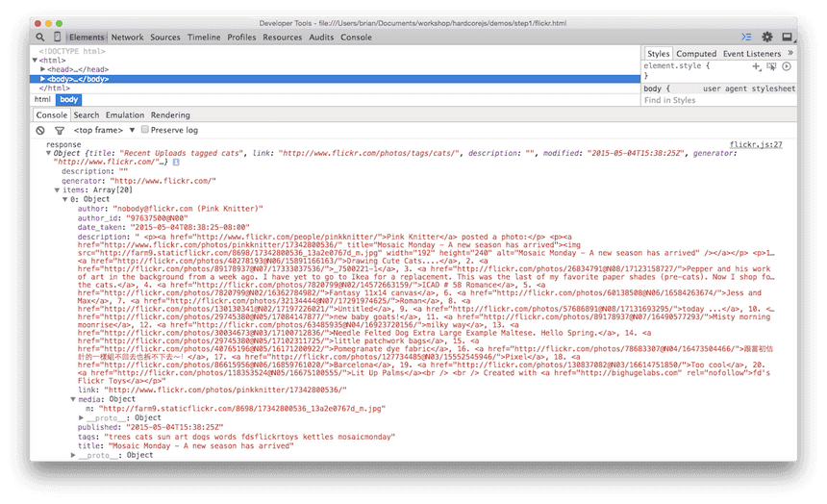The image size is (827, 504).
Task: Collapse the items Array[20] node
Action: [57, 190]
